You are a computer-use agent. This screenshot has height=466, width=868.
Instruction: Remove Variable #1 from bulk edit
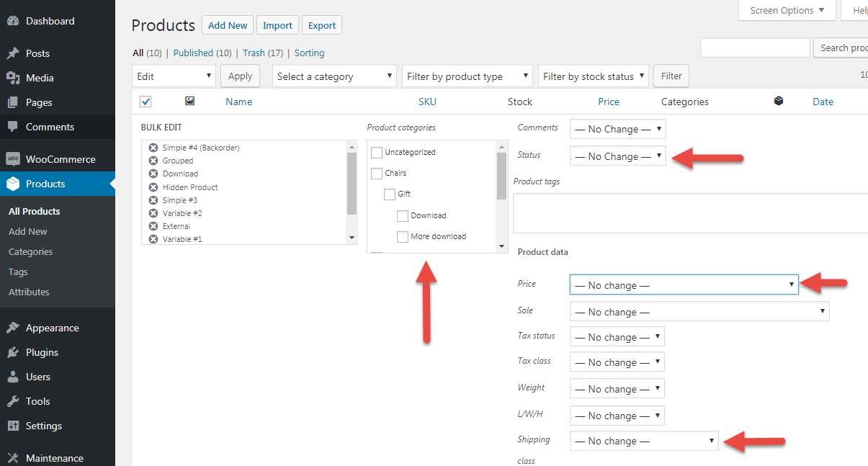click(153, 239)
